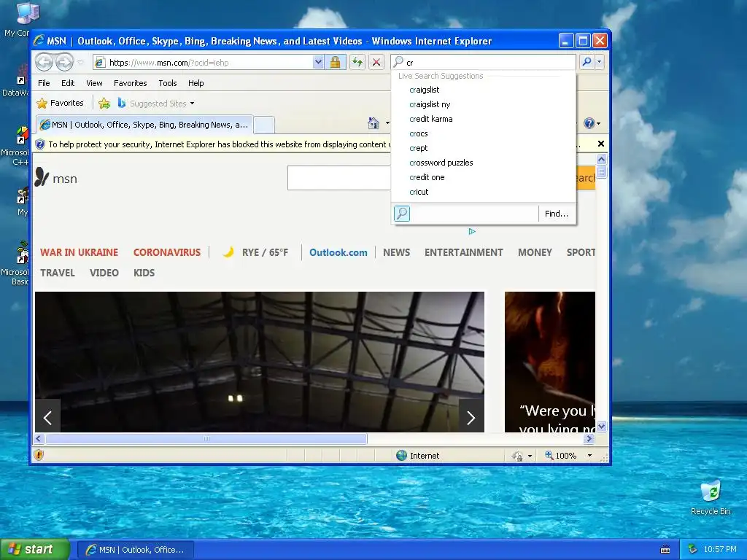Click the Add to Favorites Bar icon
747x560 pixels.
coord(104,103)
